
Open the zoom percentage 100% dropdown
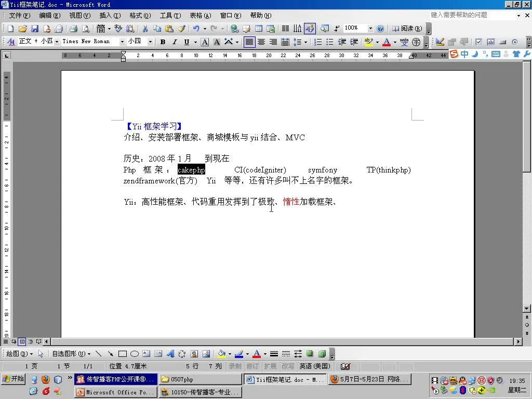pos(370,29)
